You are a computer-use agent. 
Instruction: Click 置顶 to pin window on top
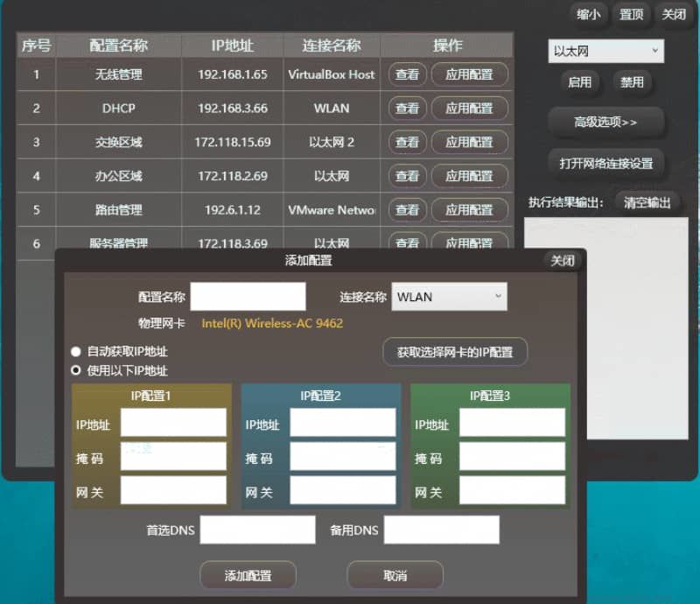pos(632,15)
